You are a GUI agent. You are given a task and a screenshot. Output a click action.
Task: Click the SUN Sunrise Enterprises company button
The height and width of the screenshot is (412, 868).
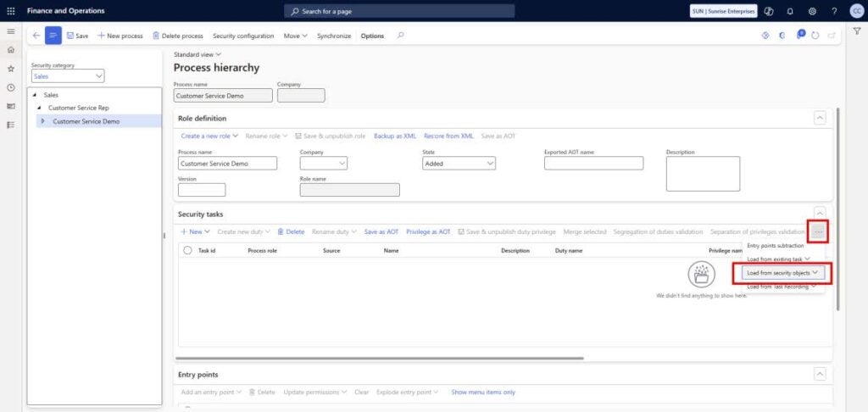[723, 11]
